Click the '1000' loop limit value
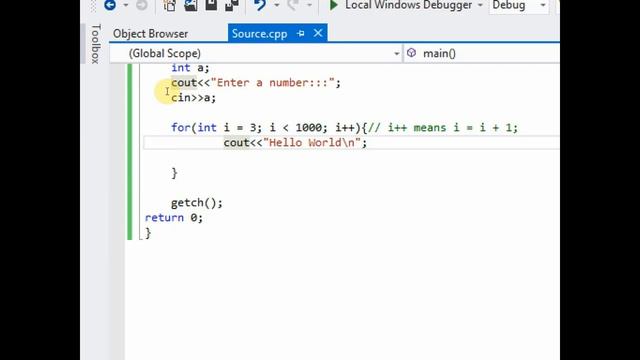640x360 pixels. 309,128
